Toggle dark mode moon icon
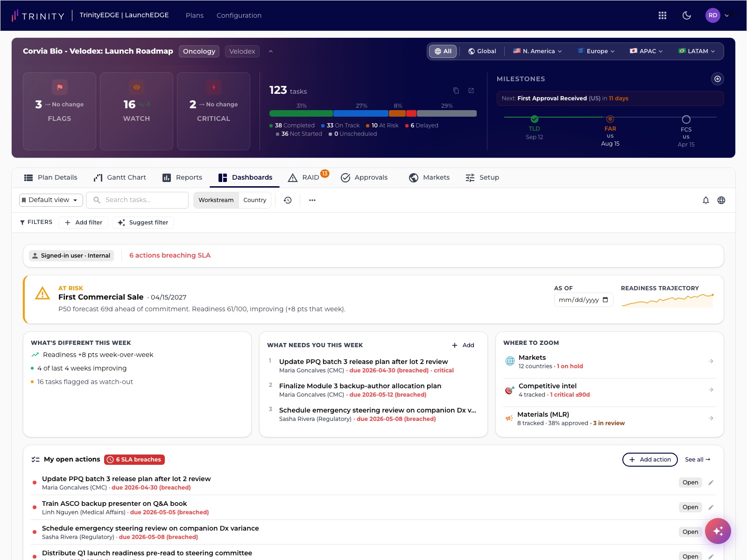 [686, 15]
